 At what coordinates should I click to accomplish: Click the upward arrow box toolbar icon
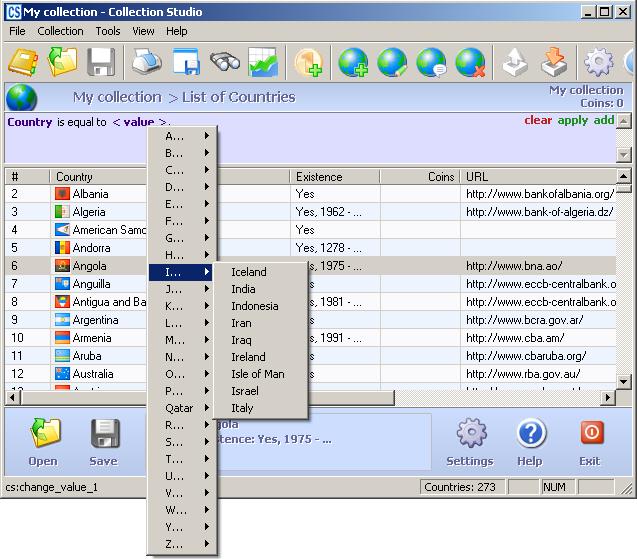(x=515, y=62)
